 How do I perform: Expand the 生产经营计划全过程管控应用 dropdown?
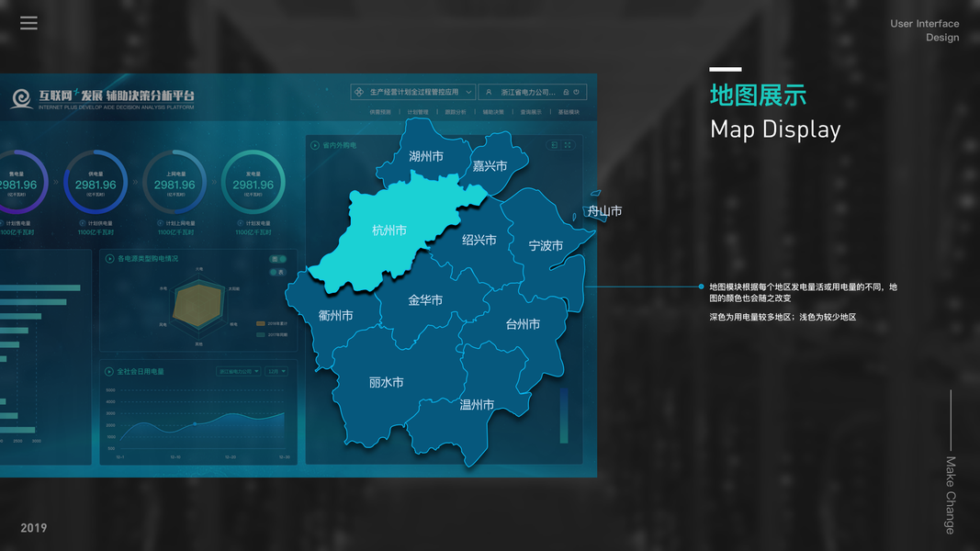pyautogui.click(x=413, y=92)
